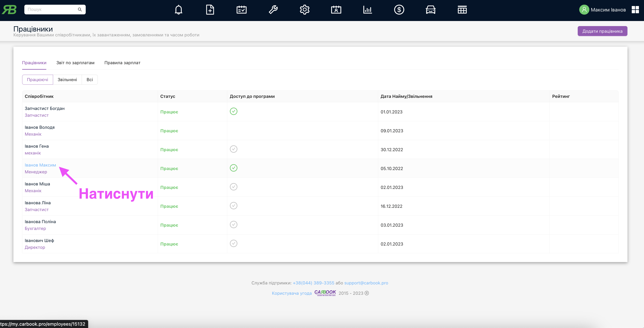This screenshot has height=328, width=644.
Task: Open employee Іванов Максим link
Action: click(40, 165)
